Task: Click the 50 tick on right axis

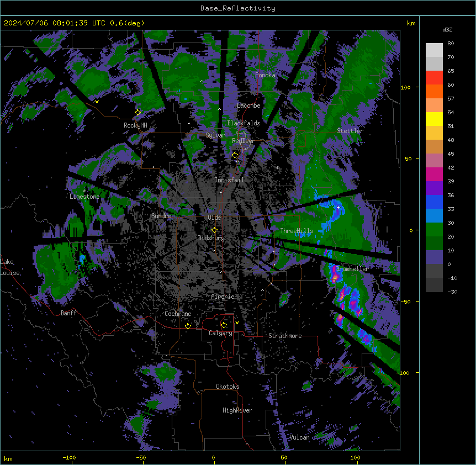Action: 408,158
